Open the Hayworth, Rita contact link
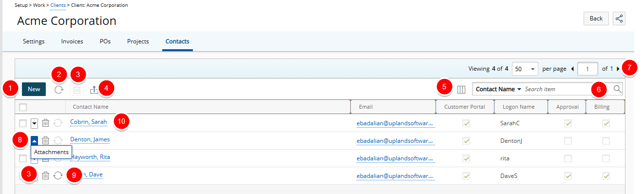This screenshot has height=194, width=644. tap(90, 157)
